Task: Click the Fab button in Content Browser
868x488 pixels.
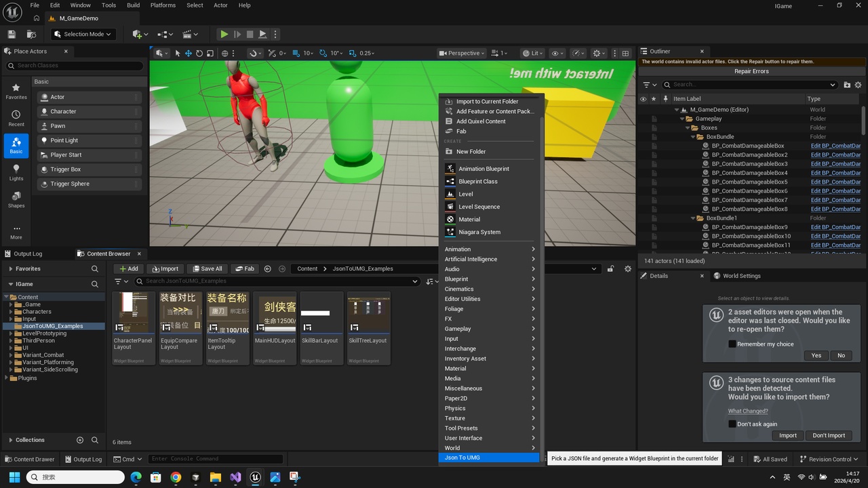Action: coord(244,268)
